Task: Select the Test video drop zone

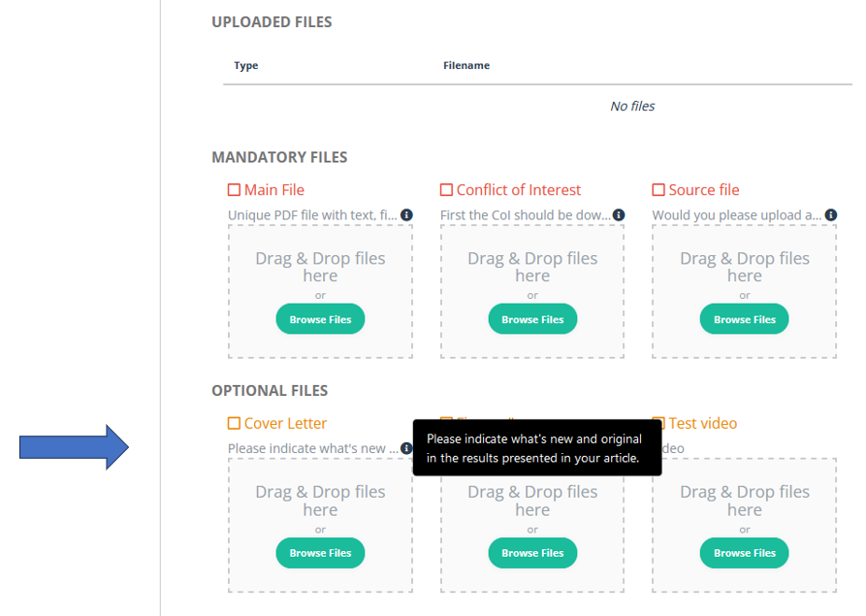Action: [x=745, y=525]
